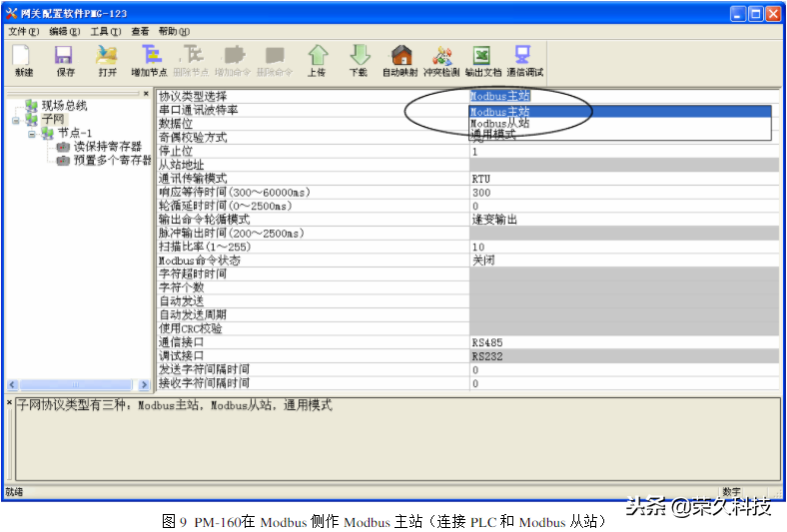Click the 删除节点 toolbar icon
The height and width of the screenshot is (532, 787).
tap(191, 55)
